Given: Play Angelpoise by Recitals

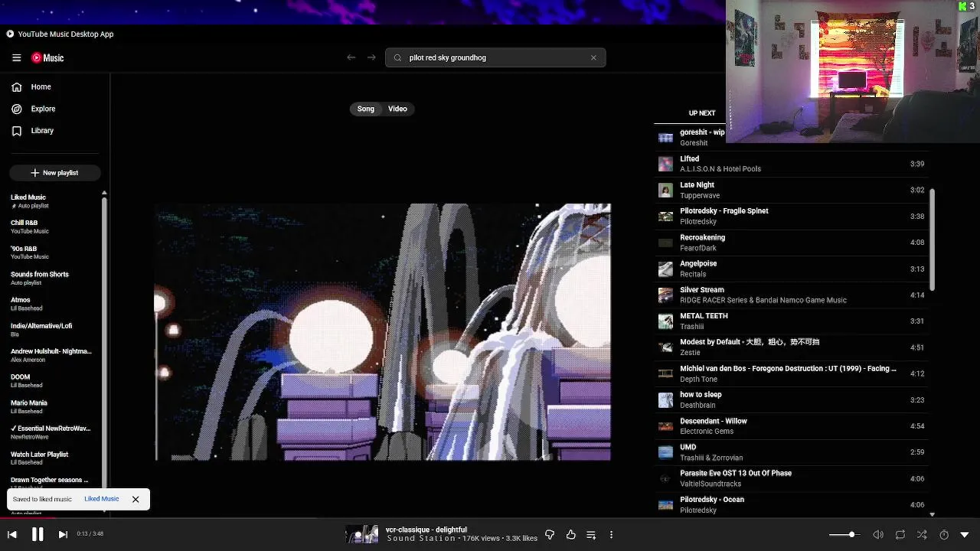Looking at the screenshot, I should point(792,269).
